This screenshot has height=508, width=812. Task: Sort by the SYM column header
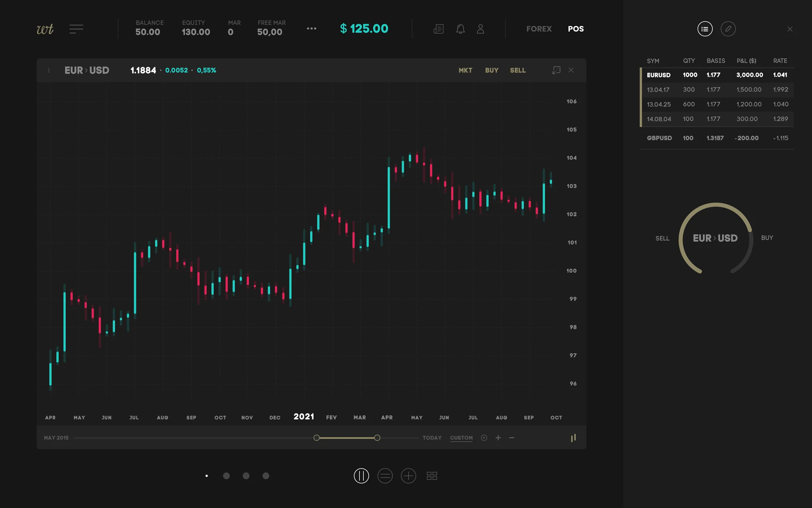tap(653, 61)
